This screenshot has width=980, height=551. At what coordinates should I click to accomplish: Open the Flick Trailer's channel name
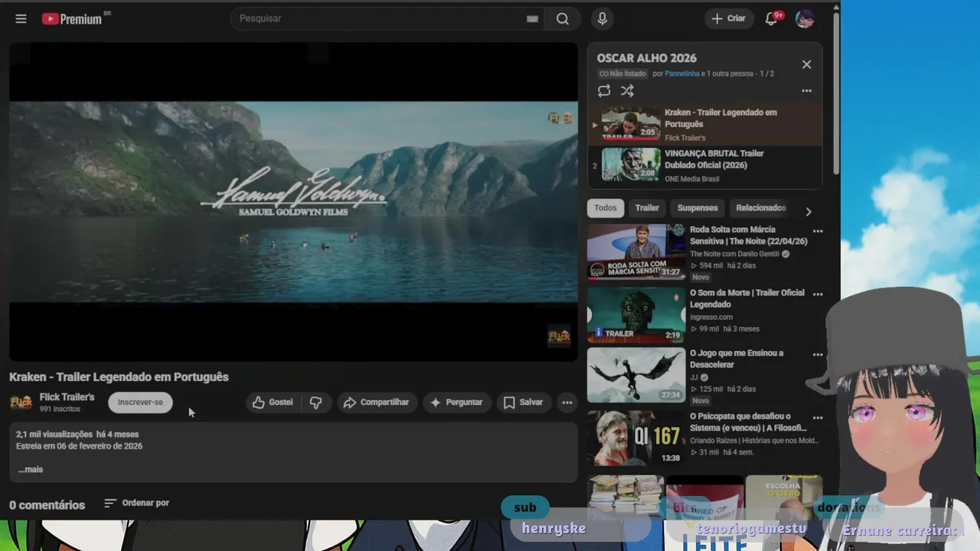pos(67,397)
